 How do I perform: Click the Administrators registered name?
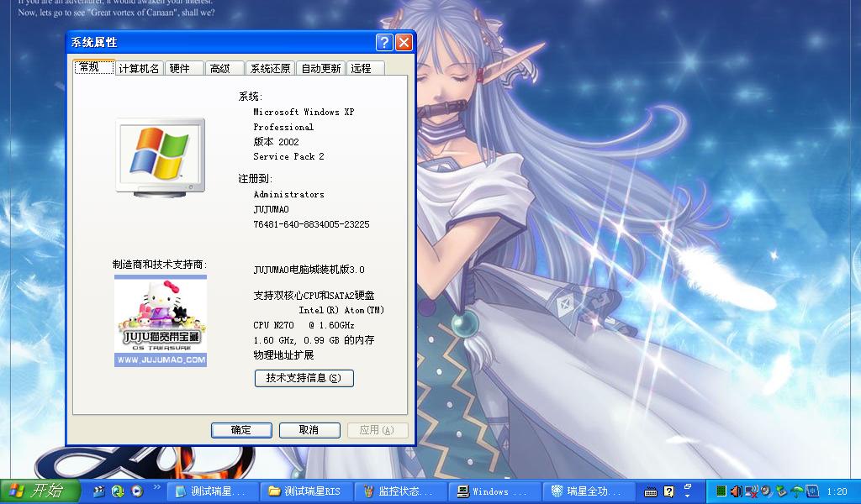tap(289, 194)
